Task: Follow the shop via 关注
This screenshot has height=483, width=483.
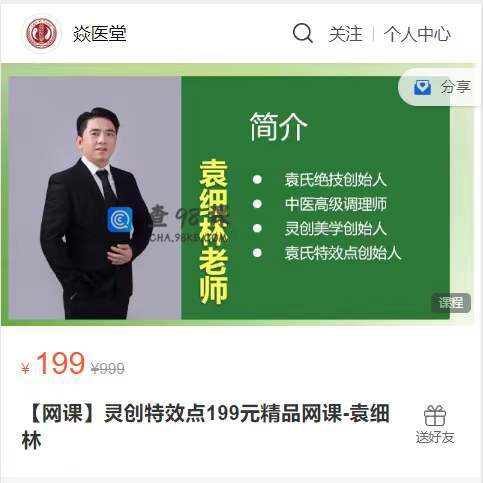Action: click(345, 34)
